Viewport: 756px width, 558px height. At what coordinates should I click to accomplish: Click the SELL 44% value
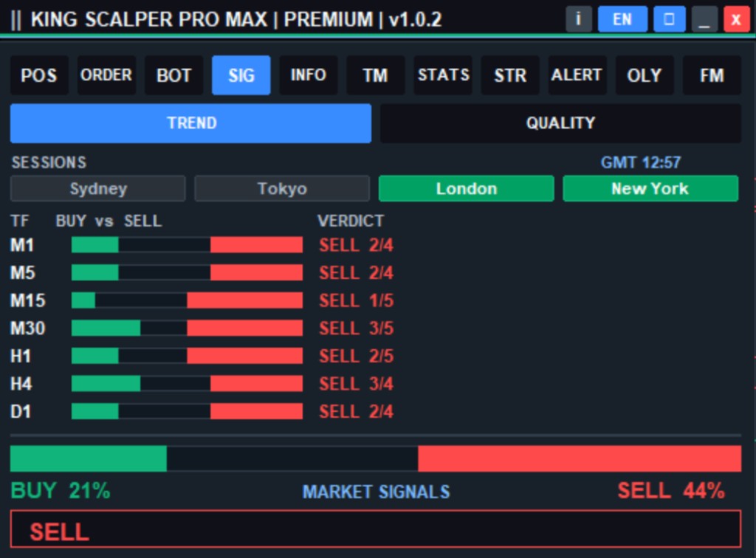[671, 491]
